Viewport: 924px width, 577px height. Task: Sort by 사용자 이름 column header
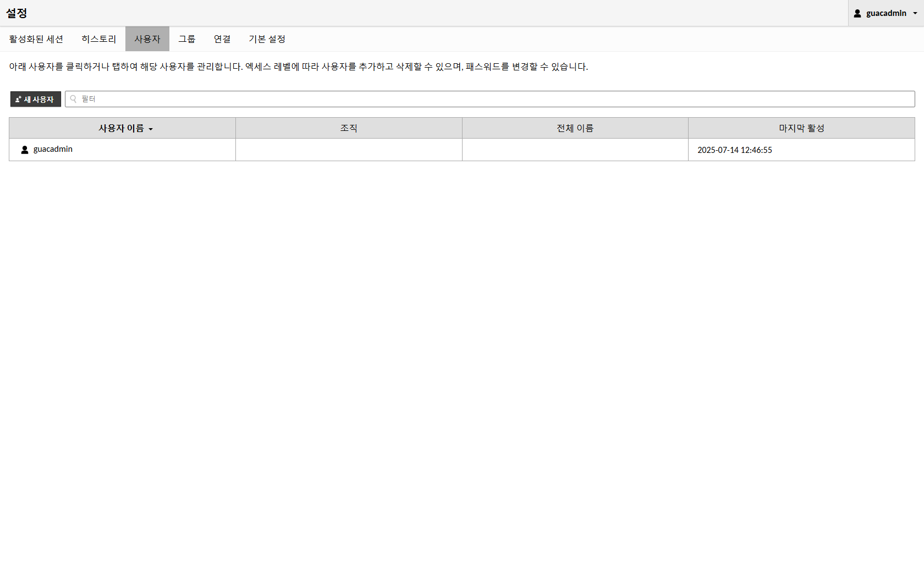tap(122, 128)
